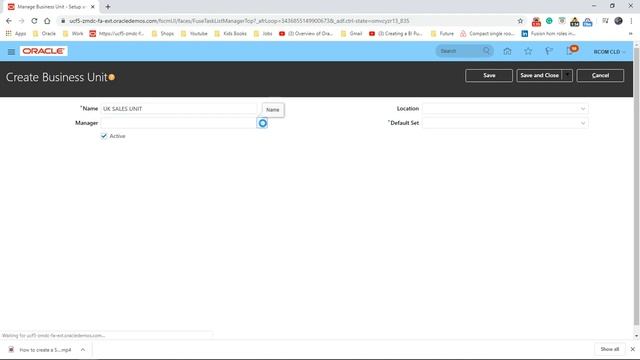Click browser forward arrow
640x360 pixels.
(x=21, y=21)
